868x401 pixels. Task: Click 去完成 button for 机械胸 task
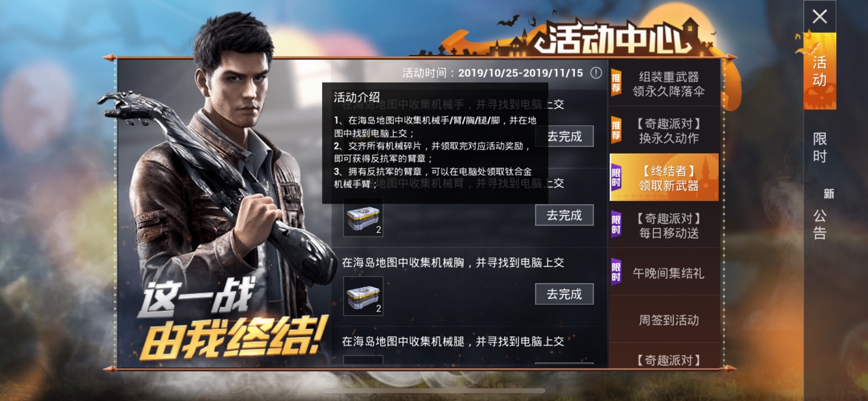(564, 294)
